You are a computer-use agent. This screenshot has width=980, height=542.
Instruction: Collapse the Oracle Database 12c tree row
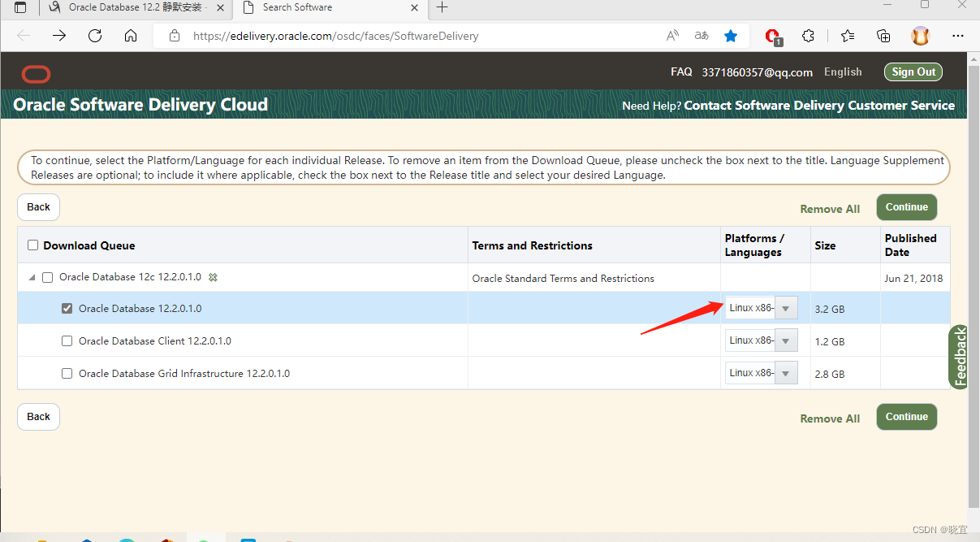(32, 278)
